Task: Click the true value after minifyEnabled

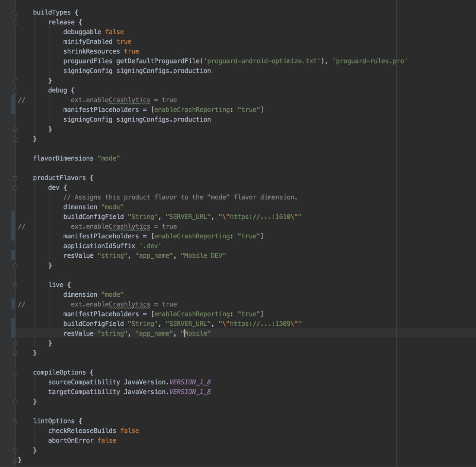Action: point(124,42)
